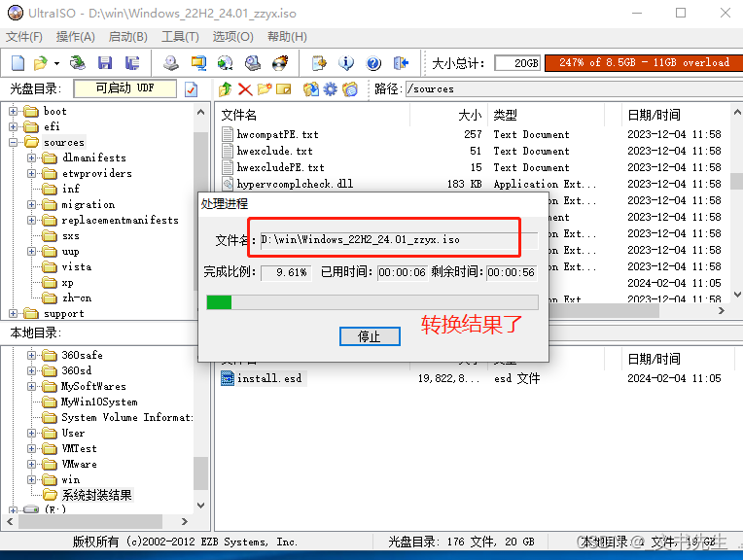This screenshot has height=560, width=743.
Task: Click the Add files folder icon
Action: pos(350,89)
